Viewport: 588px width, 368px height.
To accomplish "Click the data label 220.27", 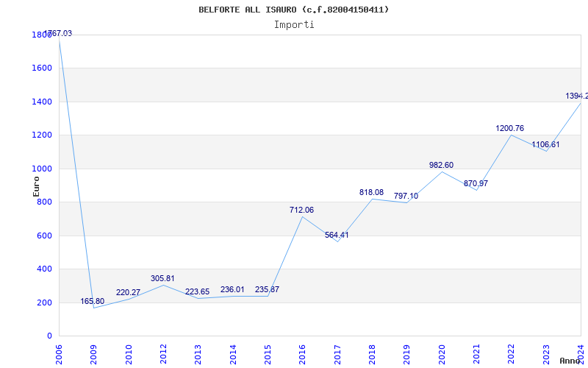I will (x=128, y=292).
